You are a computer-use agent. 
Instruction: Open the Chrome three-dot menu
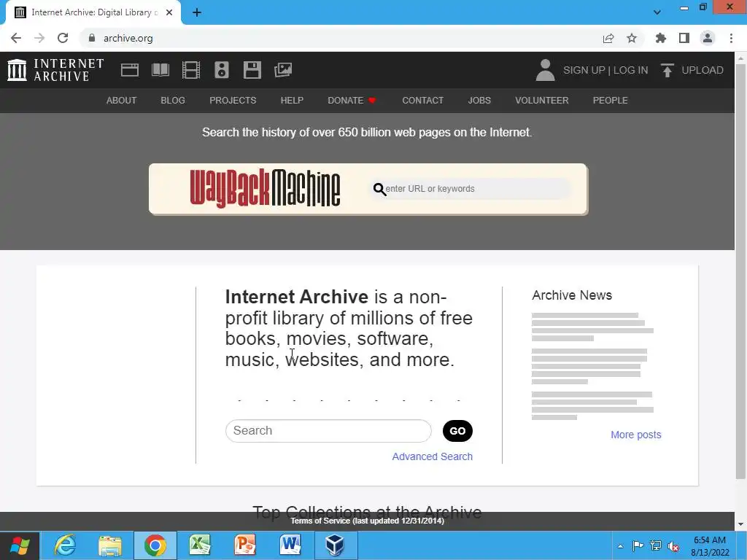pos(731,38)
